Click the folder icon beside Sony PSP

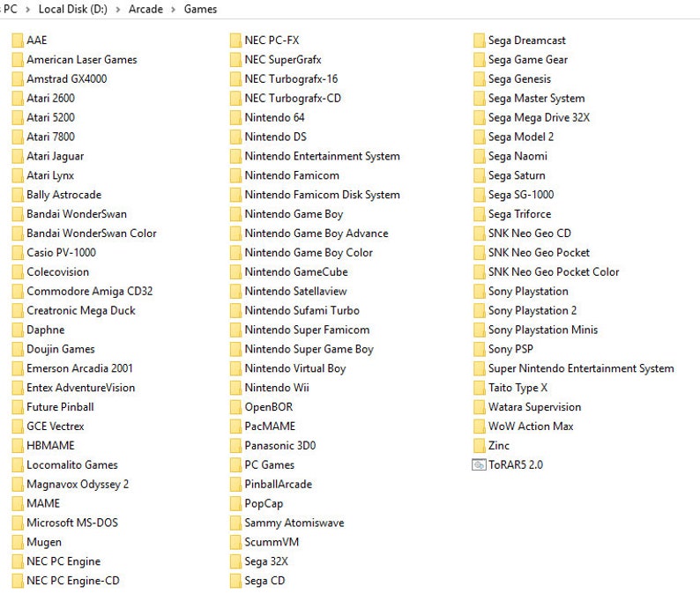[479, 349]
